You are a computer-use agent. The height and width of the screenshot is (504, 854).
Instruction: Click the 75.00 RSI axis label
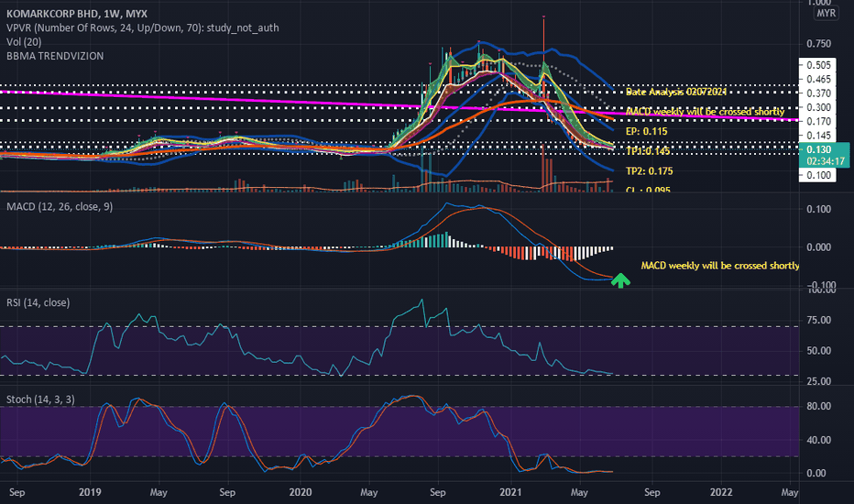(x=818, y=321)
